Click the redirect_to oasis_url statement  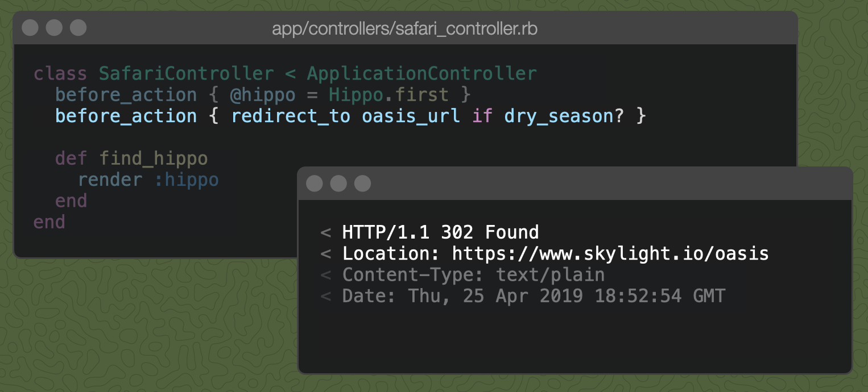tap(344, 116)
